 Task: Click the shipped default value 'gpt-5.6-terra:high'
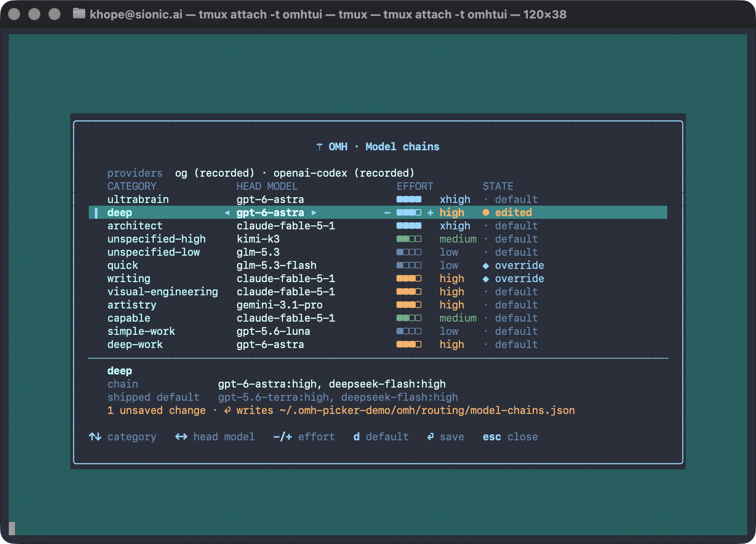click(273, 397)
